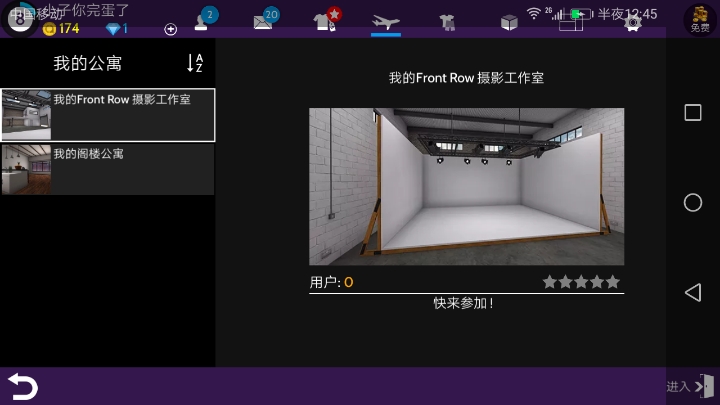This screenshot has height=405, width=720.
Task: Click the photo studio preview image
Action: click(x=466, y=186)
